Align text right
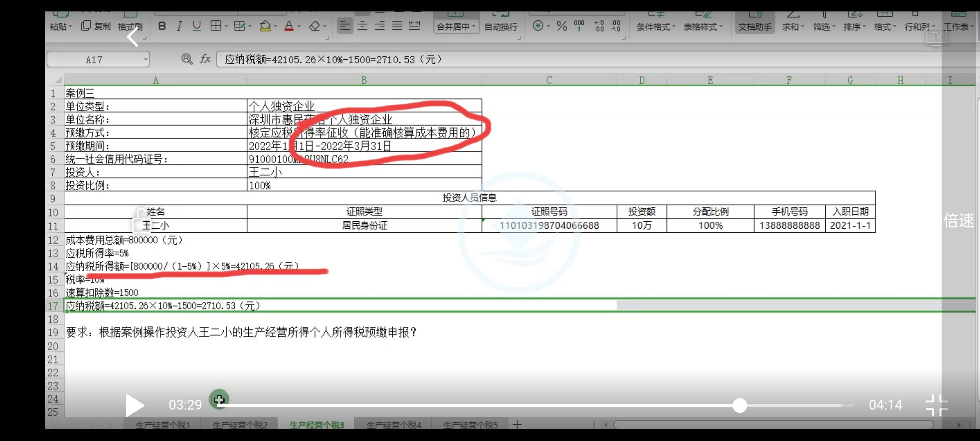Screen dimensions: 980x441 380,26
